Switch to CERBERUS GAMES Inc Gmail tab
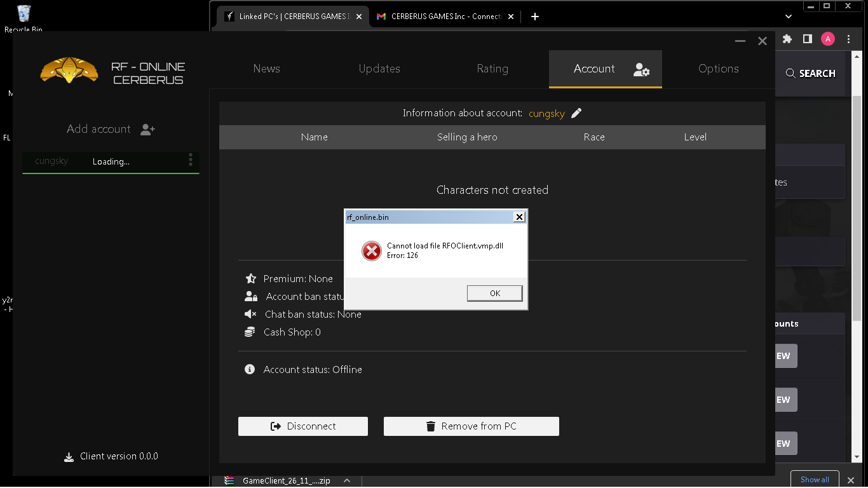This screenshot has width=868, height=488. 446,17
